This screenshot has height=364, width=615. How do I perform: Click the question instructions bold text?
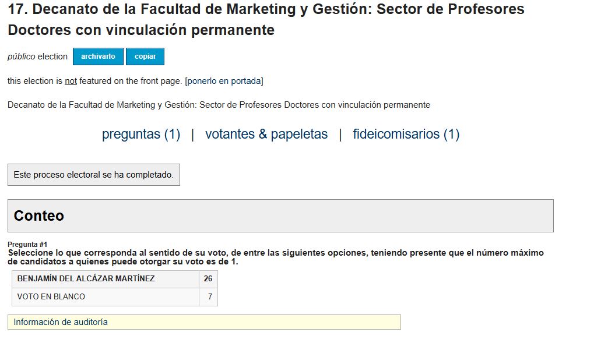click(276, 257)
